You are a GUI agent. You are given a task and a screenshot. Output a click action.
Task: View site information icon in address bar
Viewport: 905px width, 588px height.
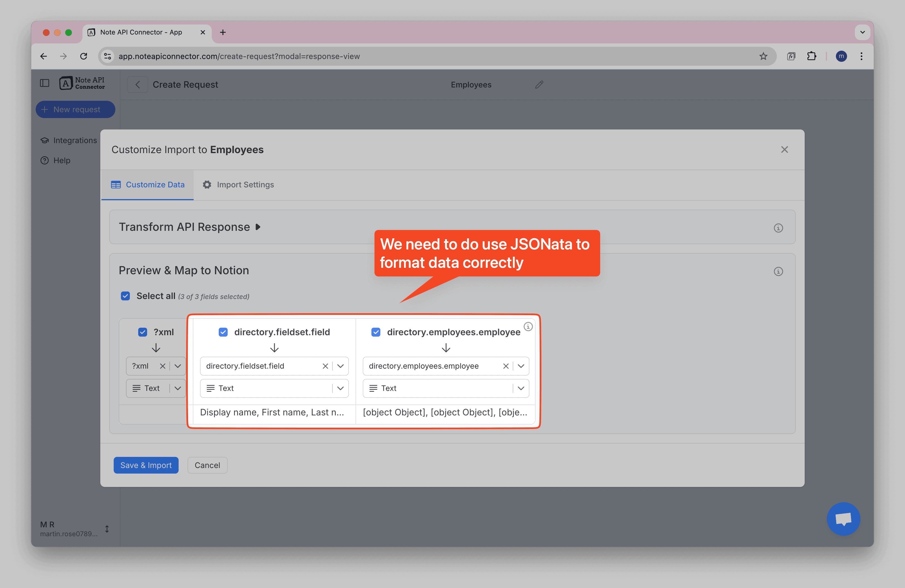click(108, 56)
